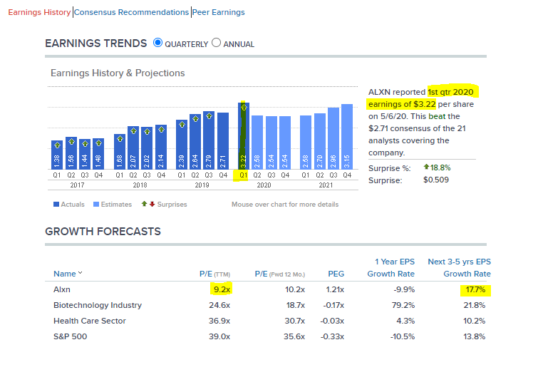
Task: Click the Biotechnology Industry row name
Action: 97,305
